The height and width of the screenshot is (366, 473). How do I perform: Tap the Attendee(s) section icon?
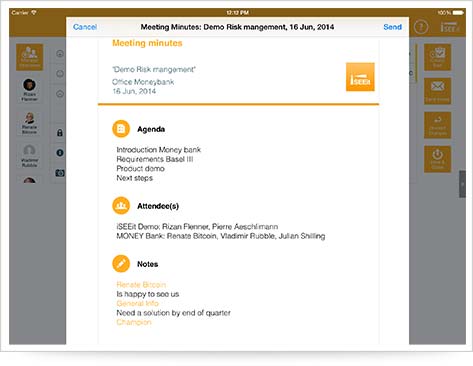pyautogui.click(x=121, y=206)
